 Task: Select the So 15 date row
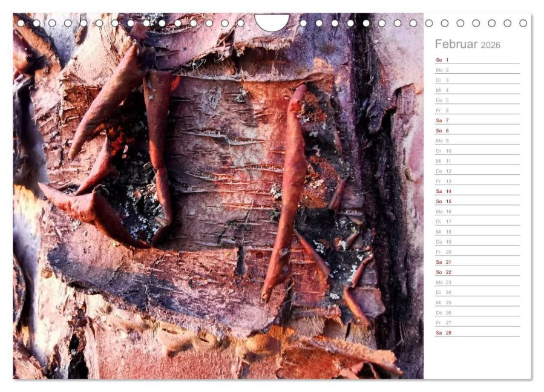point(477,201)
